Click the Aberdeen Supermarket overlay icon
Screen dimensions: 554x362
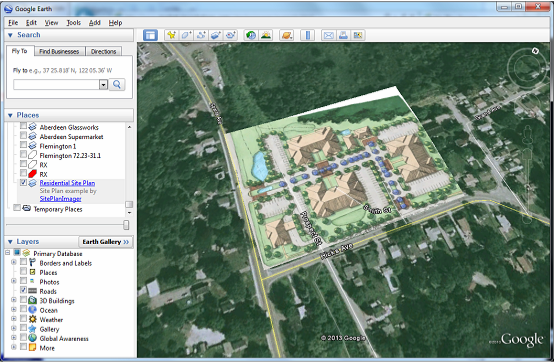pos(32,136)
